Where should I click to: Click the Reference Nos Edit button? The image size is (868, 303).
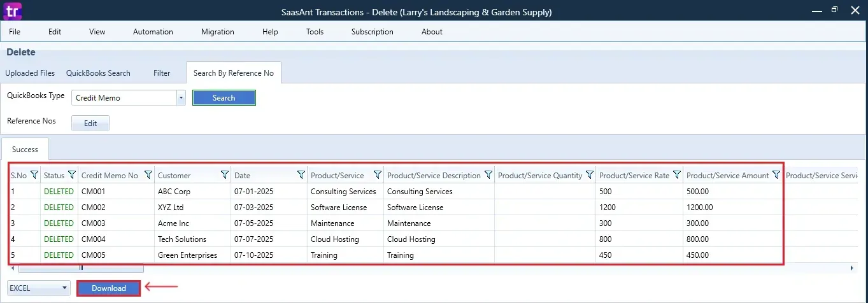[90, 123]
